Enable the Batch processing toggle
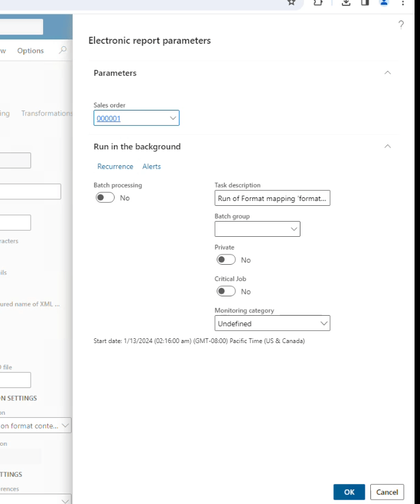This screenshot has width=420, height=504. 105,198
